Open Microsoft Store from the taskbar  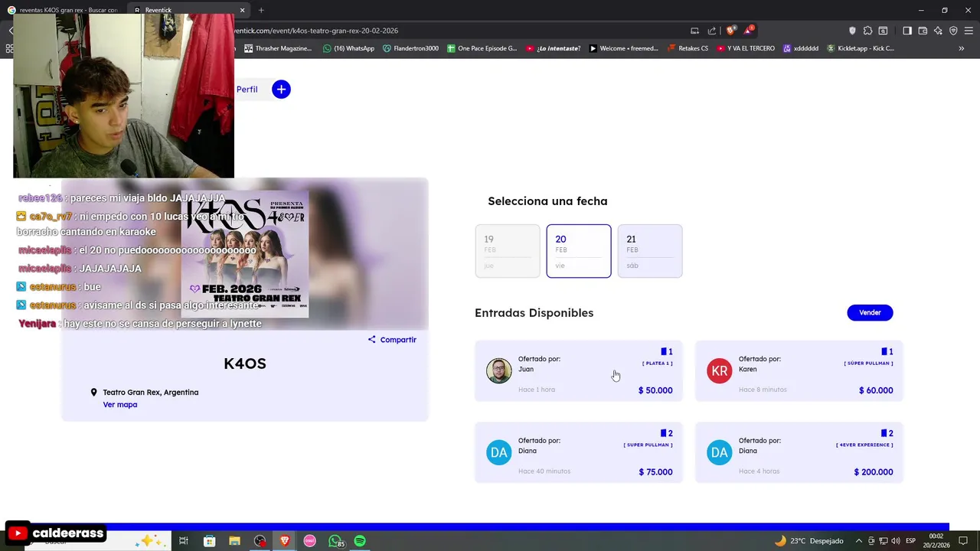tap(209, 541)
